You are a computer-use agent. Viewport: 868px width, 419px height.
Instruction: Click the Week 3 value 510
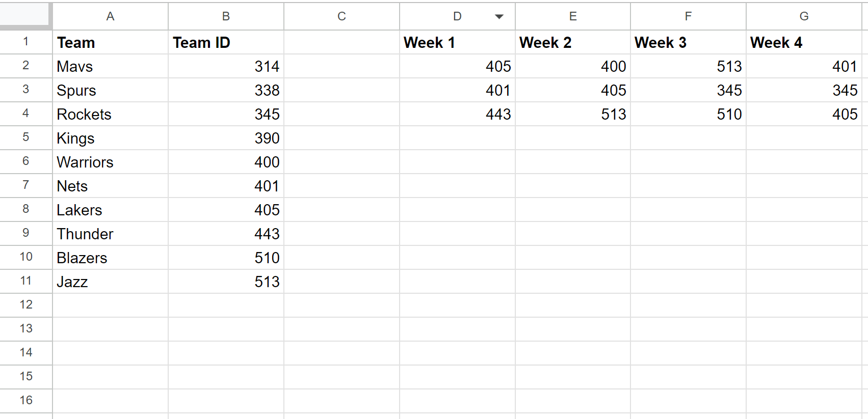[x=688, y=114]
